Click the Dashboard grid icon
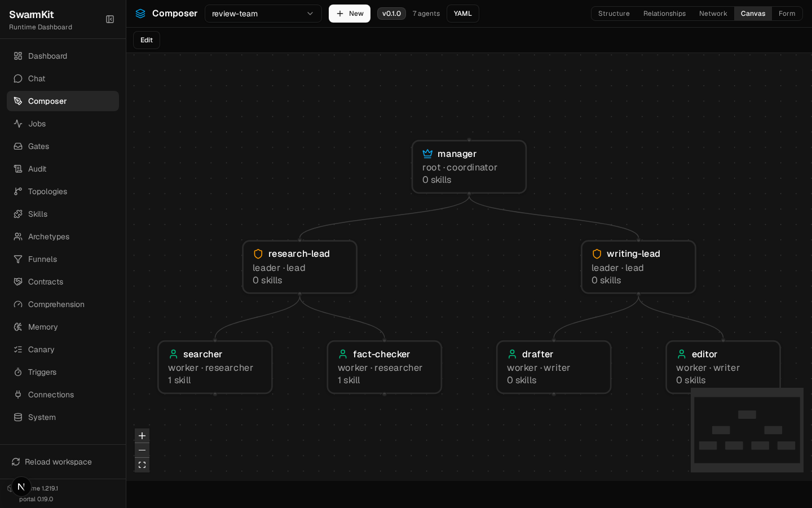 coord(18,56)
